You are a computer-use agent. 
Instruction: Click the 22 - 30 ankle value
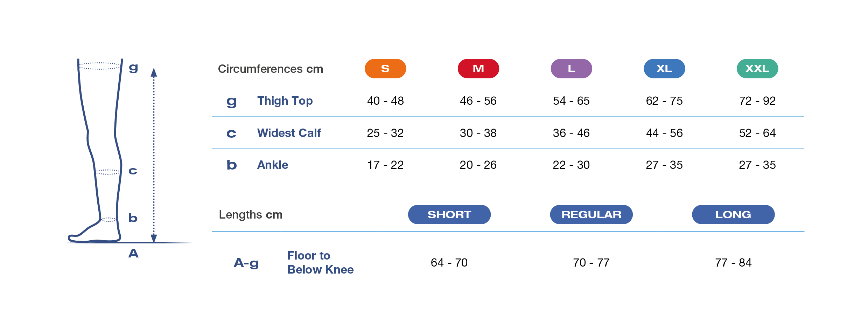(571, 165)
